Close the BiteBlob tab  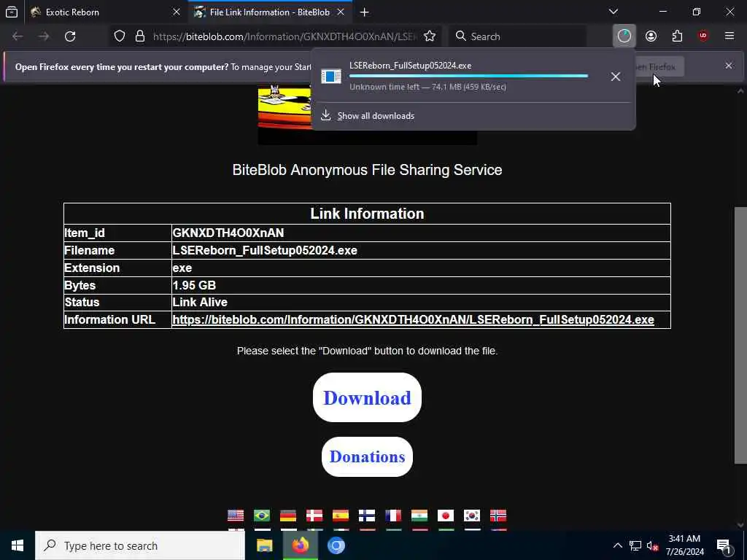point(341,12)
